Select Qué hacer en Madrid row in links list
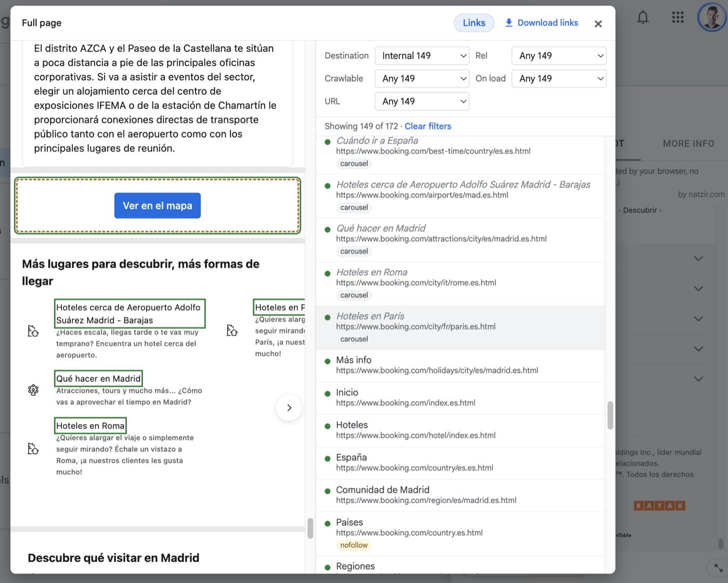Image resolution: width=728 pixels, height=583 pixels. (x=460, y=240)
